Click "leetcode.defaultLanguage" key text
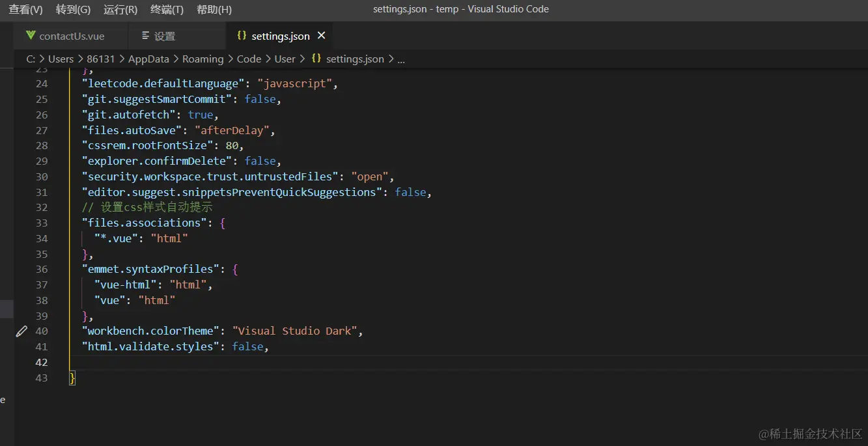This screenshot has width=868, height=446. (x=163, y=83)
